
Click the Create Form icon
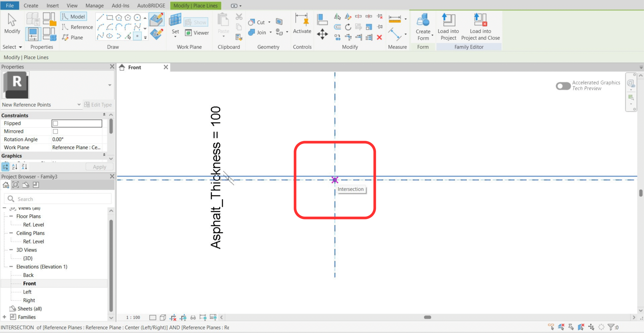pos(423,20)
